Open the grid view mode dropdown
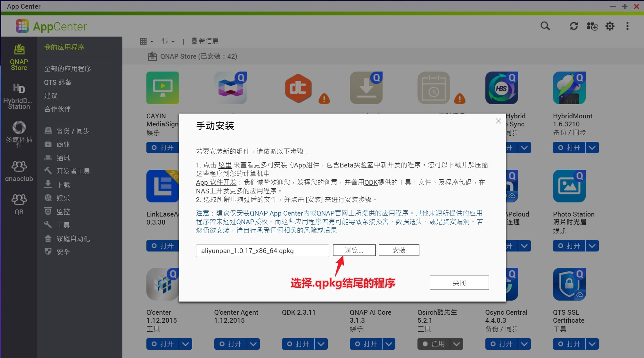This screenshot has width=644, height=358. 146,41
